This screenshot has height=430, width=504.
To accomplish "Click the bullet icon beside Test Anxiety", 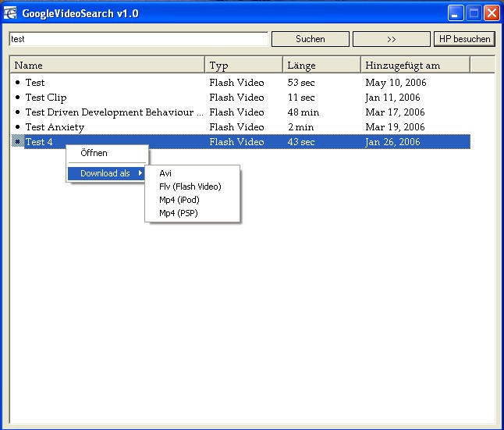I will [18, 126].
